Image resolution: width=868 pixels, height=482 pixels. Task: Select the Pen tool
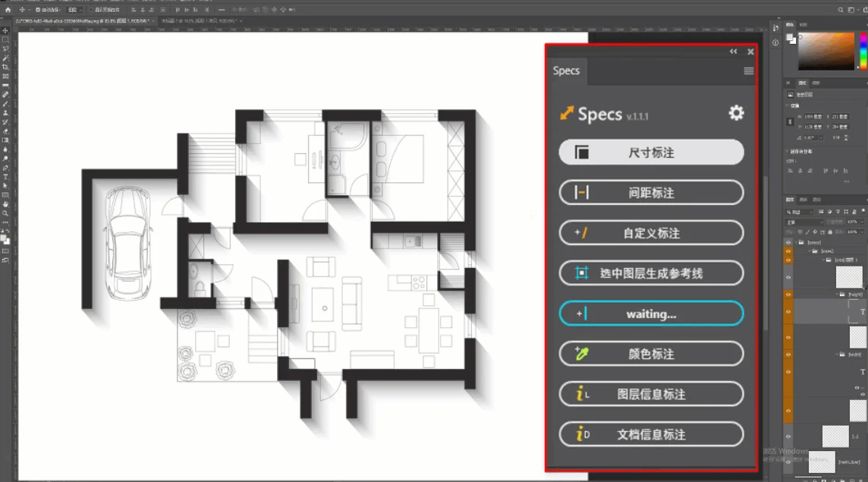pos(5,168)
